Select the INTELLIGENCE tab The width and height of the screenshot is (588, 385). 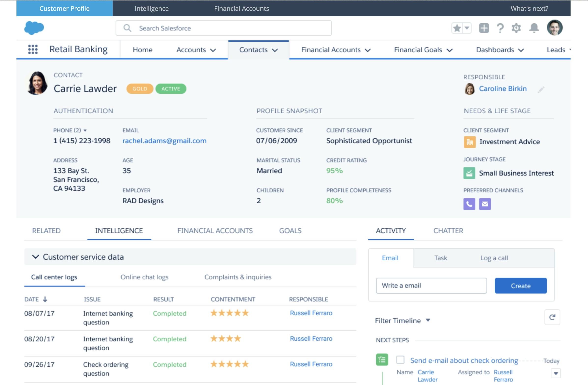(x=119, y=231)
